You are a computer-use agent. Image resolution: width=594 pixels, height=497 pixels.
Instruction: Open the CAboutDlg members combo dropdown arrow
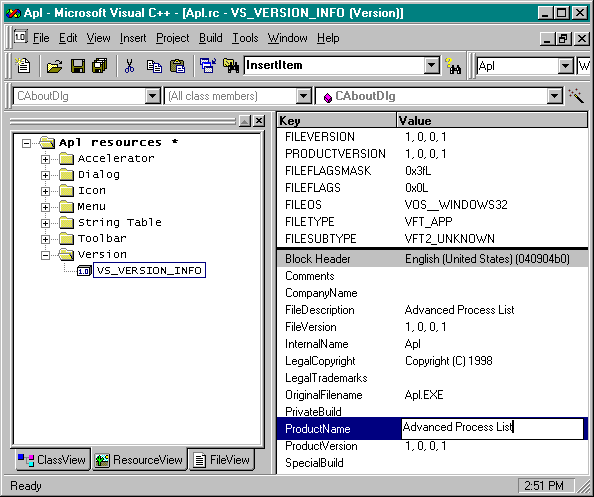point(555,96)
